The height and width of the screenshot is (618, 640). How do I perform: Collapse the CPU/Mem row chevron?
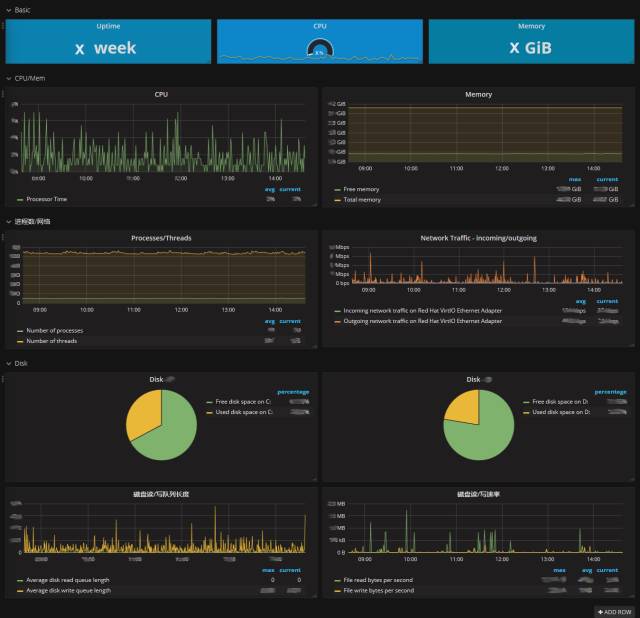click(9, 78)
